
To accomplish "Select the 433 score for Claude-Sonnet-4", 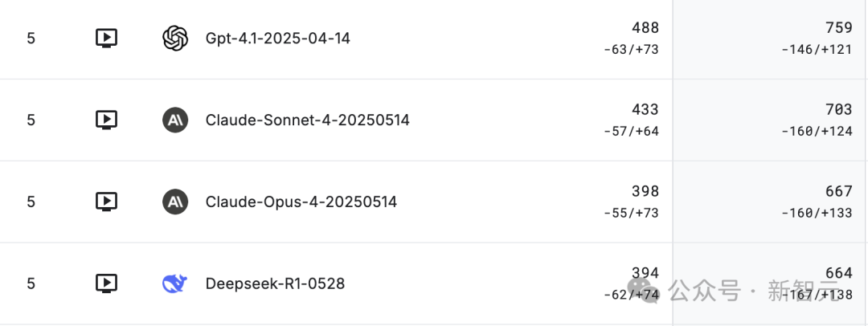I will [645, 109].
